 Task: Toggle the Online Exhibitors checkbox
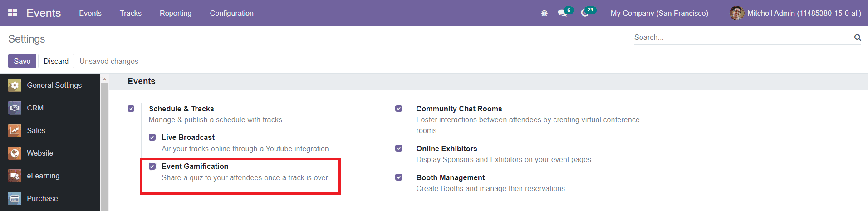click(x=398, y=149)
